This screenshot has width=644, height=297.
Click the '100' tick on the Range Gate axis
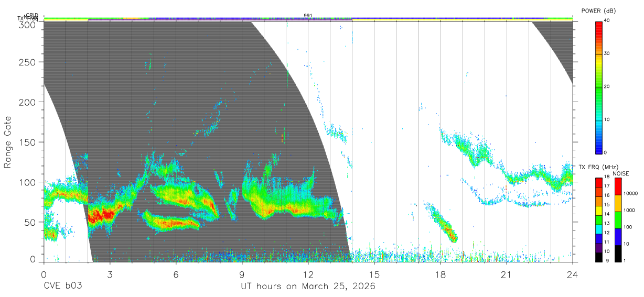[27, 182]
